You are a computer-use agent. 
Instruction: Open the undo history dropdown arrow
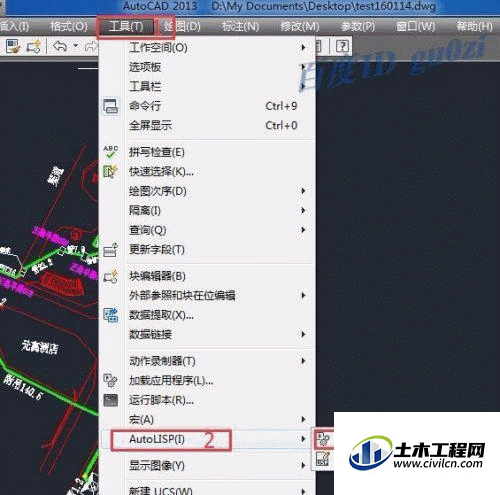pos(76,46)
